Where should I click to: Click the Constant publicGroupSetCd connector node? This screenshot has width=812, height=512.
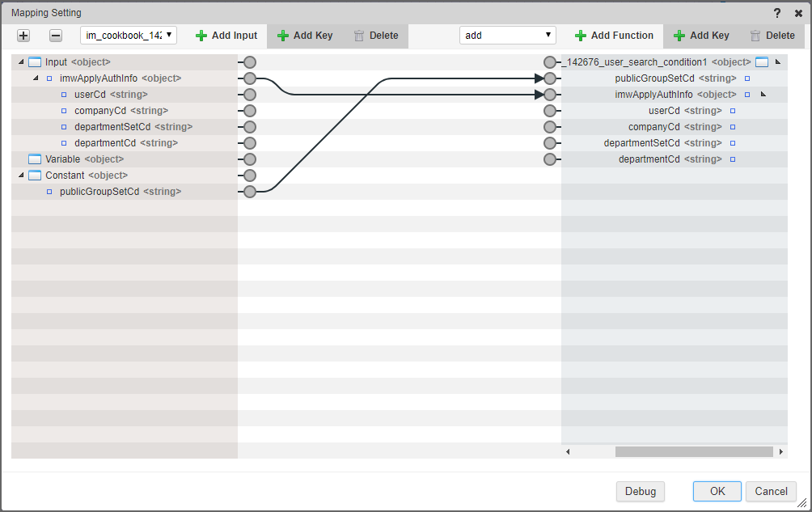pos(250,192)
